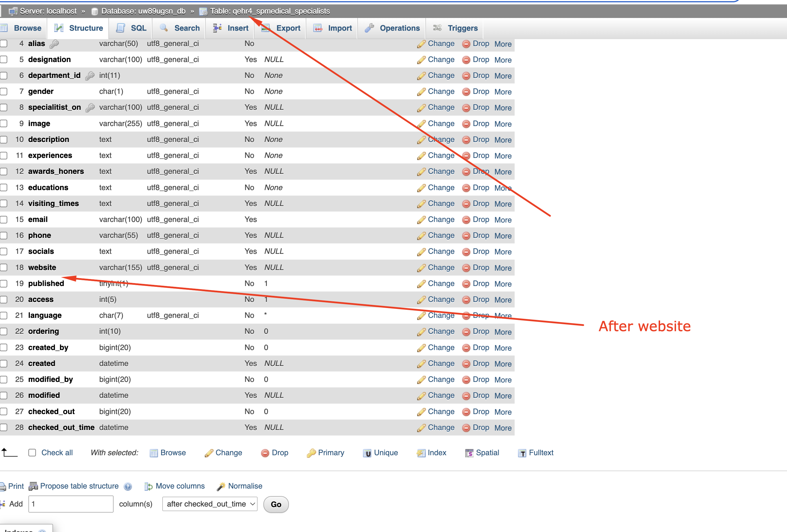
Task: Click the number of columns input field
Action: click(x=71, y=504)
